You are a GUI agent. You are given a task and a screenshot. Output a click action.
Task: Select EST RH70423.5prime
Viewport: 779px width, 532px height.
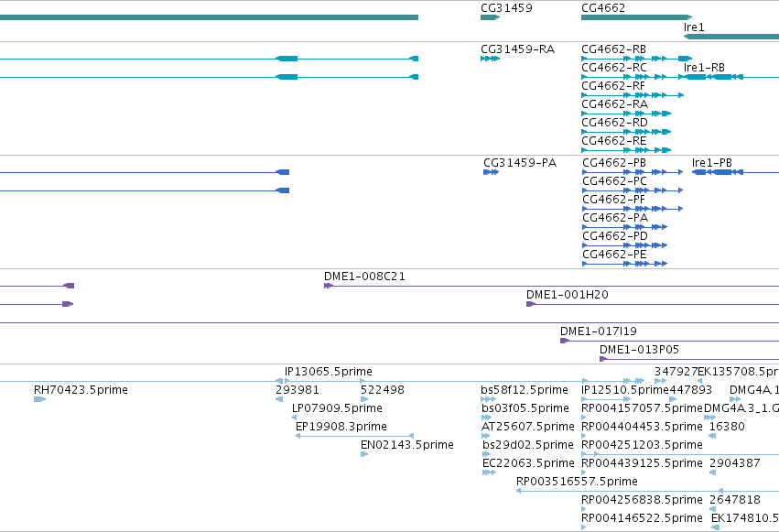point(81,390)
